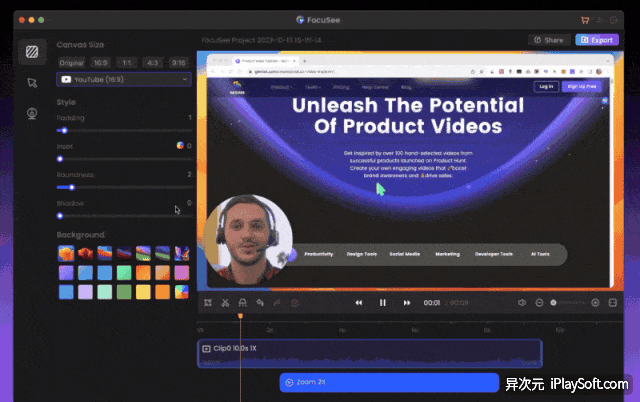
Task: Click Productivity category in previewed webpage
Action: (x=319, y=254)
